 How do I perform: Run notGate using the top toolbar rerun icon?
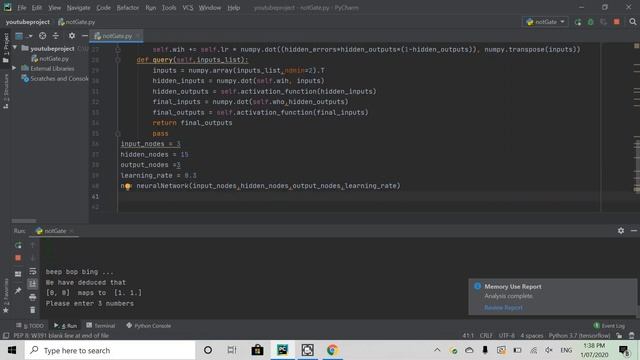click(578, 22)
